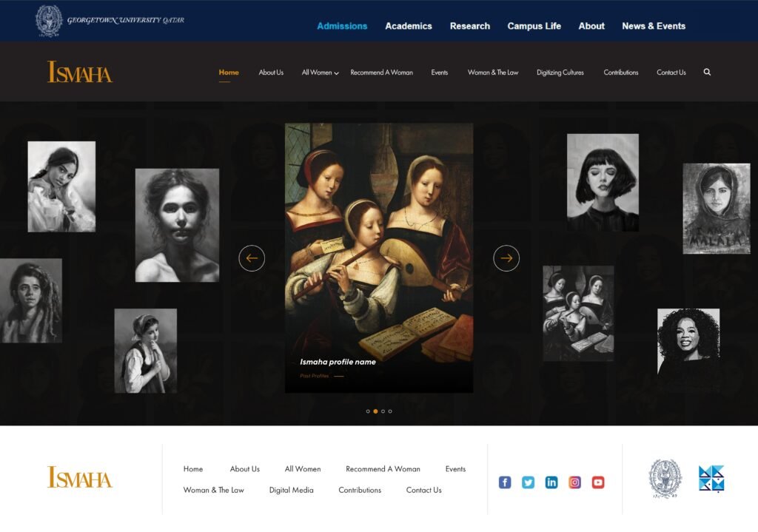Click the Georgetown seal icon in footer
Screen dimensions: 758x532
pyautogui.click(x=665, y=479)
